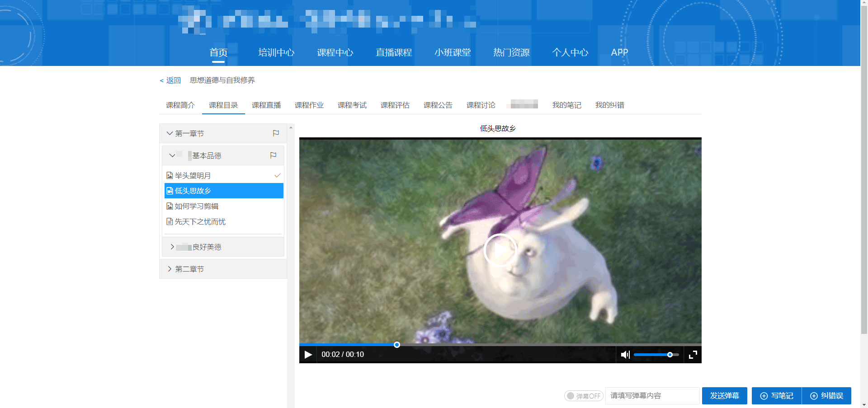Click the catalog panel scroll-up arrow
The height and width of the screenshot is (408, 868).
click(291, 127)
